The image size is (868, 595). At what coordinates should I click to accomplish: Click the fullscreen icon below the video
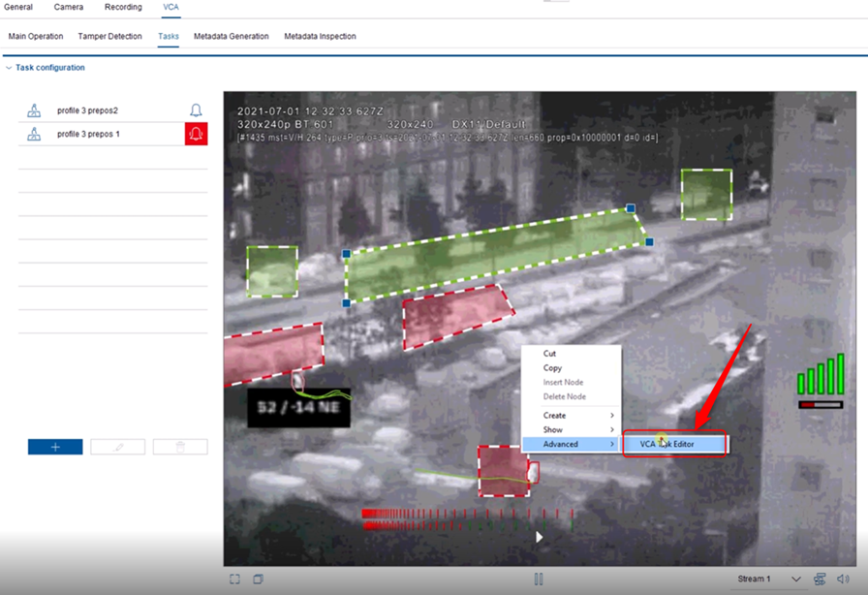click(x=234, y=579)
